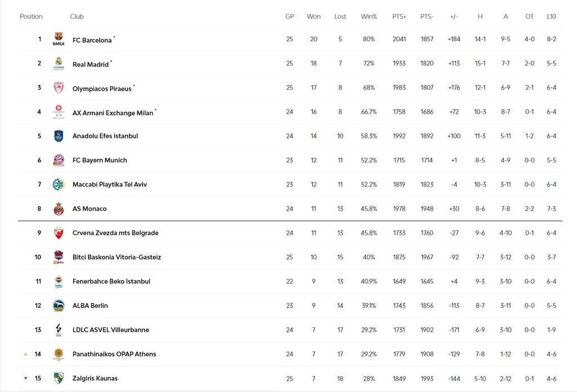Click the Olympiacos Piraeus logo
The image size is (577, 392).
(59, 88)
